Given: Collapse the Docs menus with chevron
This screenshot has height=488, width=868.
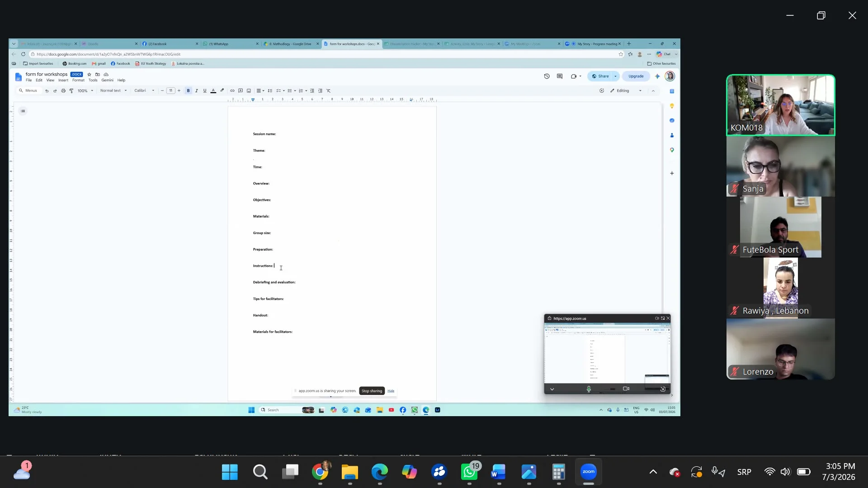Looking at the screenshot, I should [653, 91].
